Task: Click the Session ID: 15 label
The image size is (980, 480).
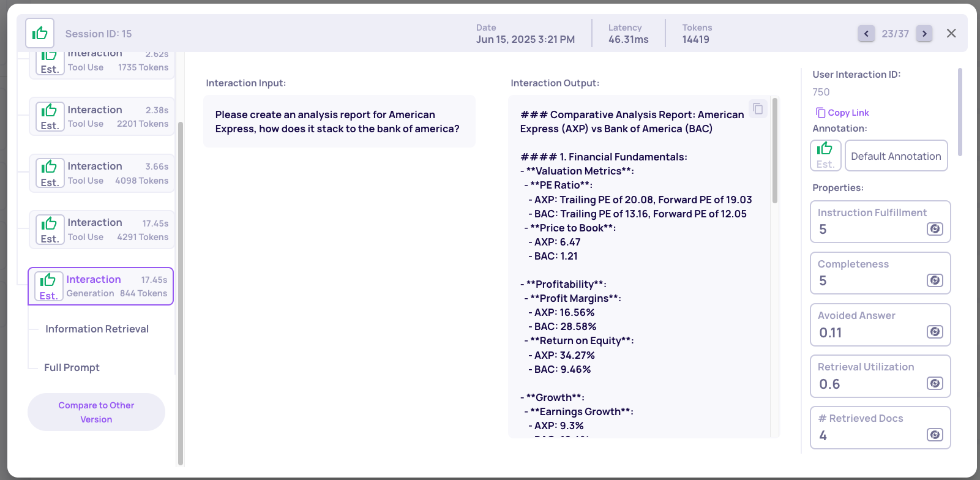Action: 99,34
